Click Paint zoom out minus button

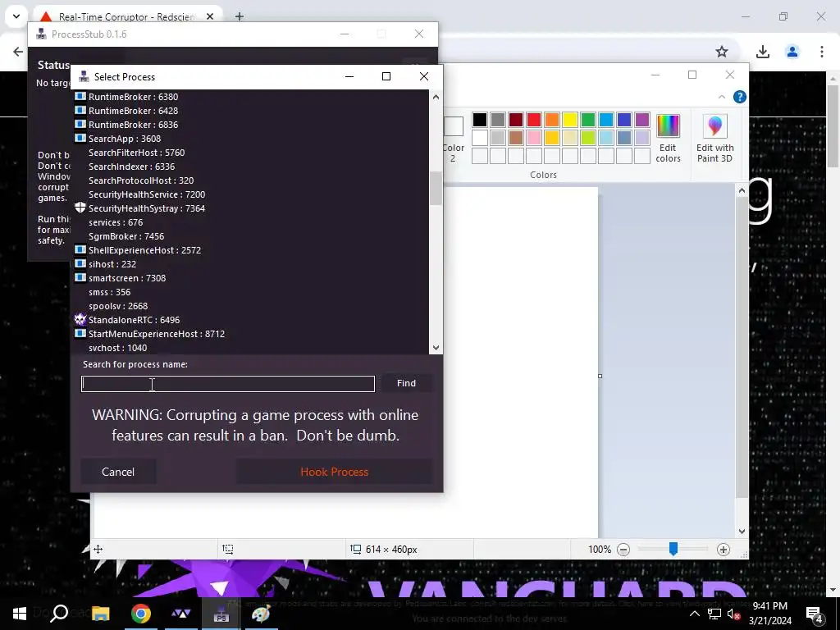click(x=623, y=550)
